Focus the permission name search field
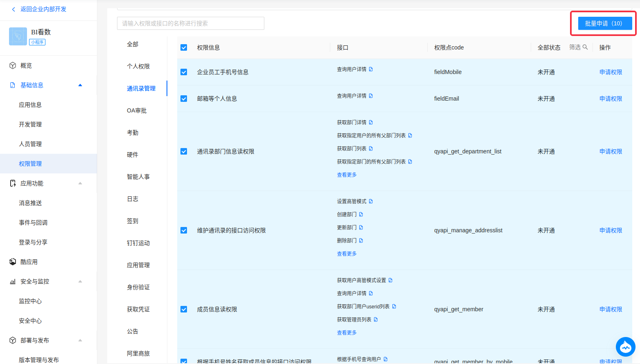Image resolution: width=640 pixels, height=364 pixels. (190, 23)
